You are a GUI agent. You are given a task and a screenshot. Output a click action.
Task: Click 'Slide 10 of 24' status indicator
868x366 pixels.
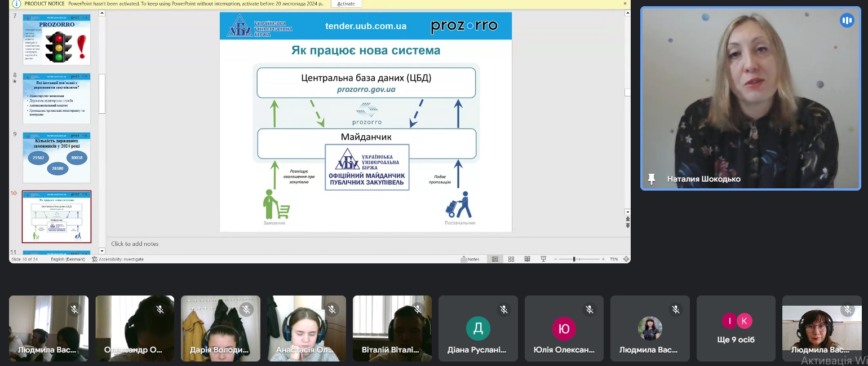tap(24, 259)
